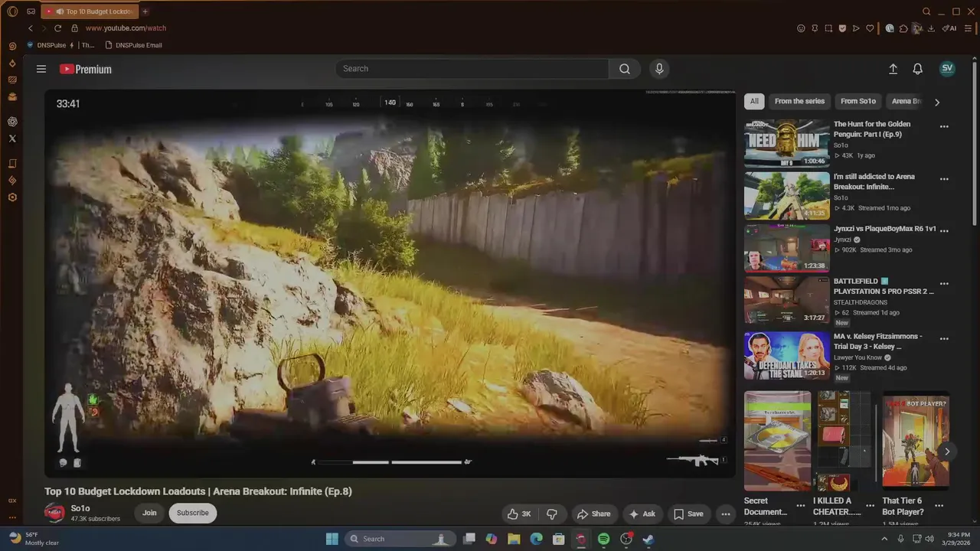The width and height of the screenshot is (980, 551).
Task: Open the pinboard pin icon
Action: (x=815, y=28)
